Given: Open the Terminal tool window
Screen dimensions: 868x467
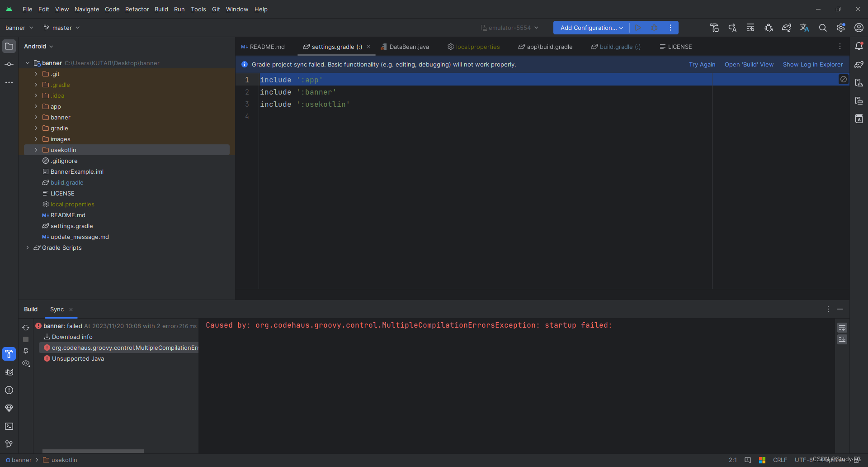Looking at the screenshot, I should [9, 426].
